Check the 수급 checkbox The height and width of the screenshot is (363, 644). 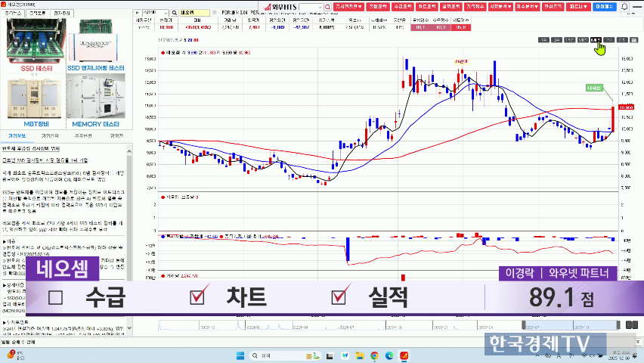[x=56, y=296]
